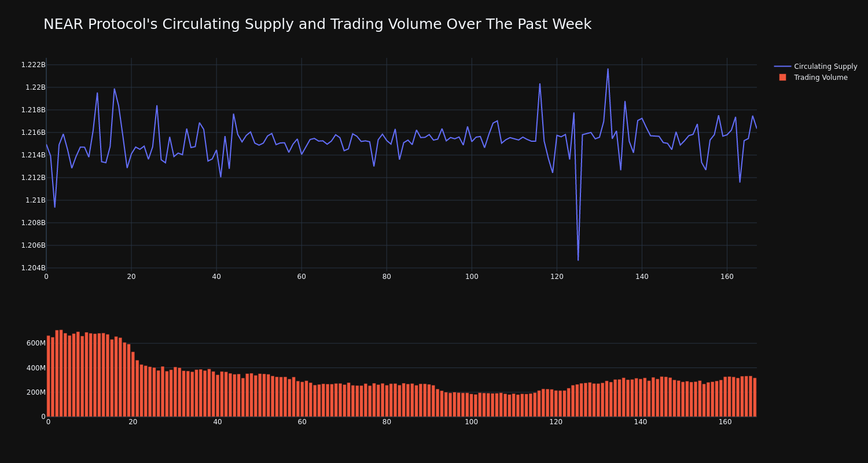
Task: Click volume chart x-axis label 100
Action: coord(472,422)
